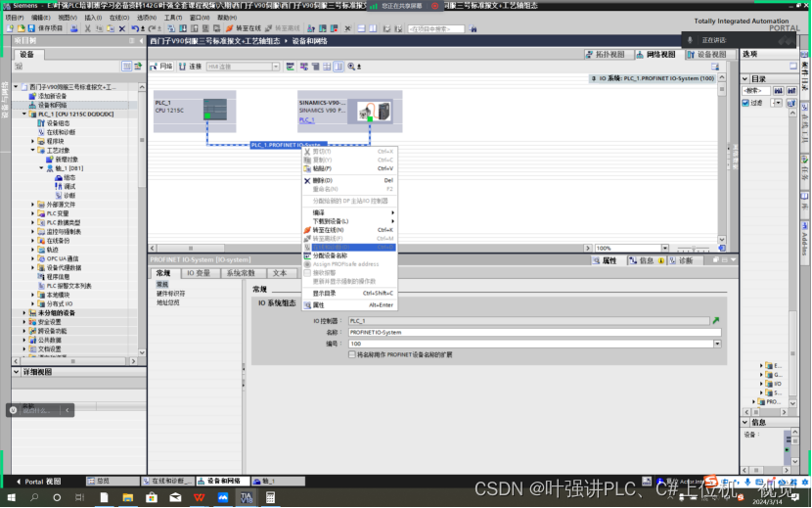
Task: Open 组态 under 轴_1 axis
Action: click(69, 177)
